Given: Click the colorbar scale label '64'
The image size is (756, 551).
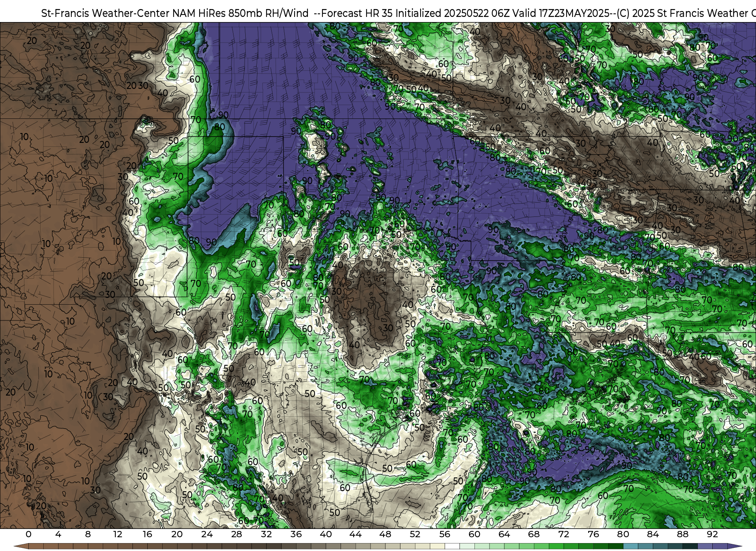Looking at the screenshot, I should [x=504, y=534].
